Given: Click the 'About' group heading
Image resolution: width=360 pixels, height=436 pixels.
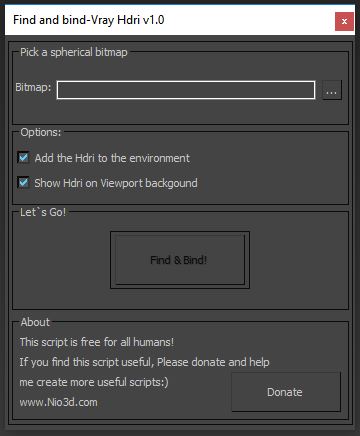Looking at the screenshot, I should click(35, 322).
